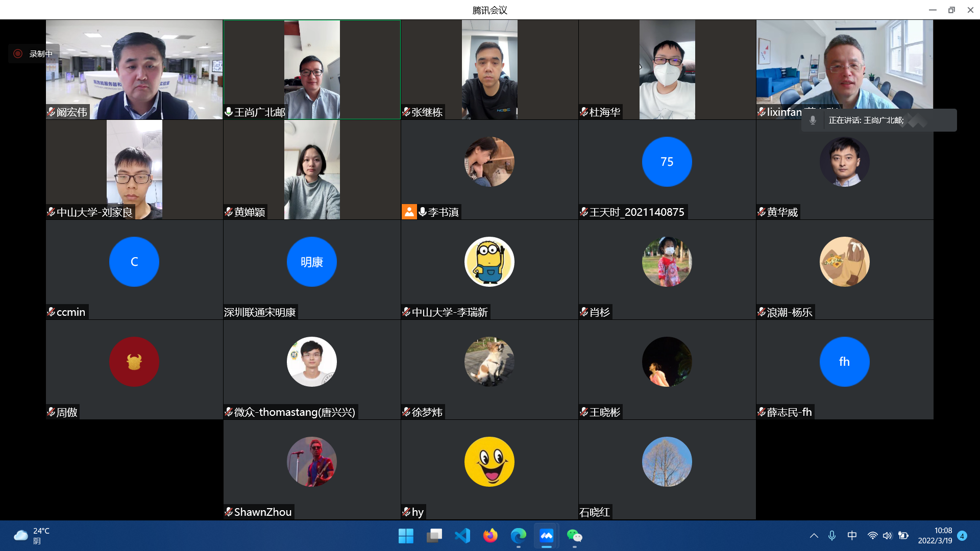980x551 pixels.
Task: Click microphone icon beside 李书滇
Action: (423, 212)
